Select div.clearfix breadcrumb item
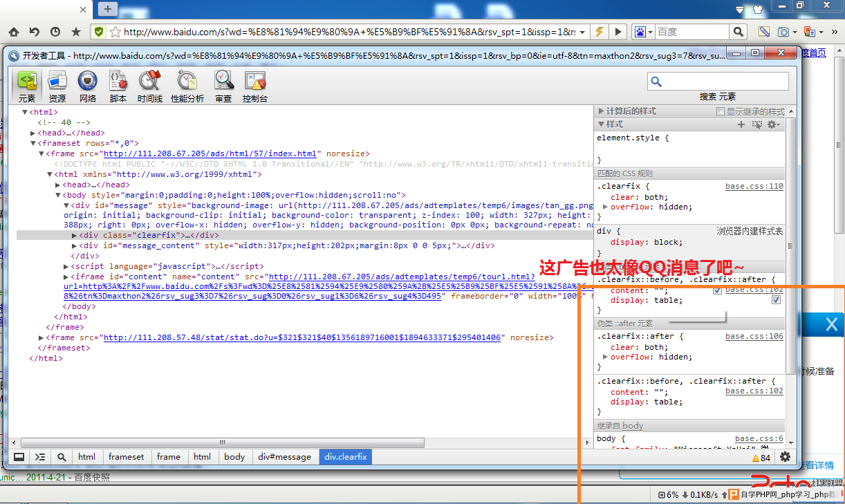This screenshot has height=504, width=845. pos(346,457)
